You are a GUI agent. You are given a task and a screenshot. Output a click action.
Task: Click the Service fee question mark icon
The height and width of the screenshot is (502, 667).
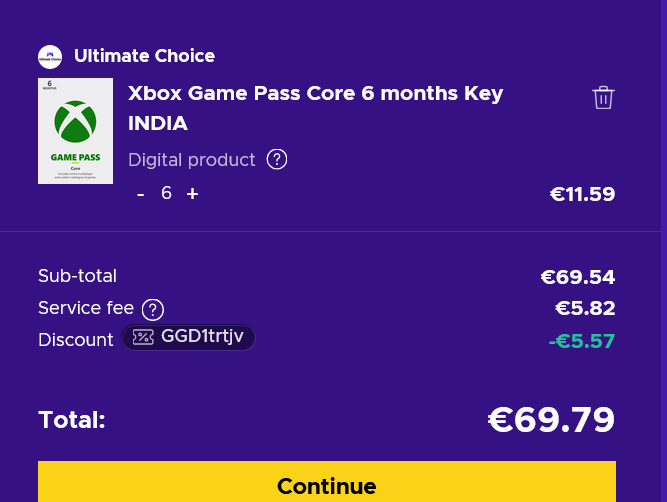(153, 309)
